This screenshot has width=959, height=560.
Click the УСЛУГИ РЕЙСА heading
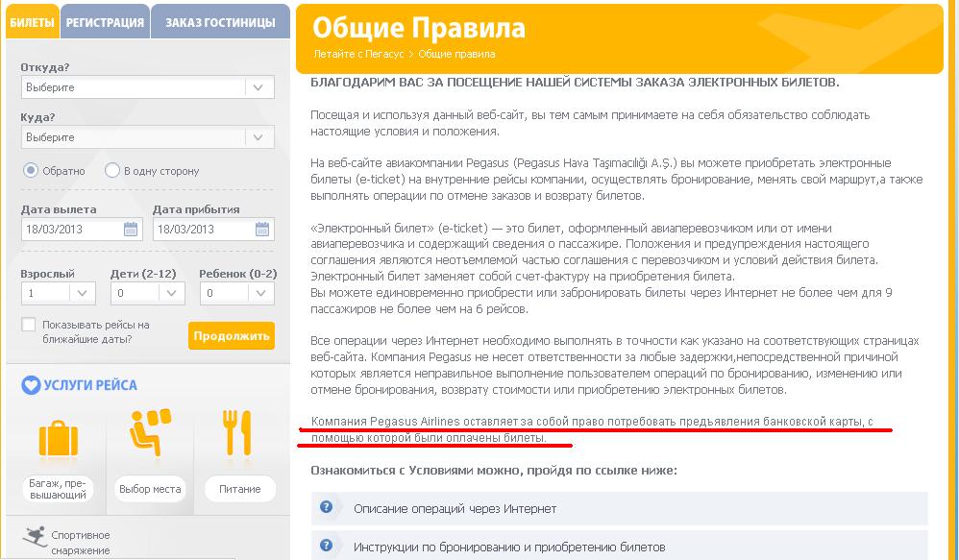click(x=90, y=385)
